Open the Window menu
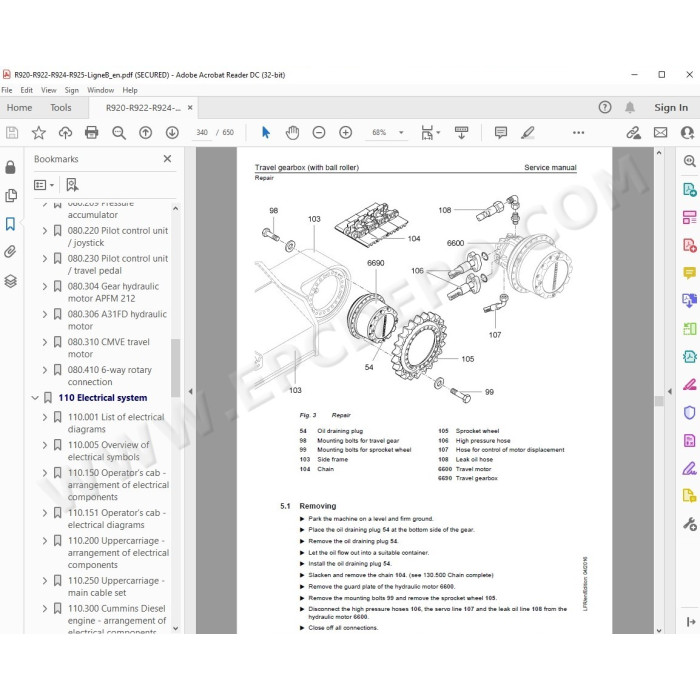 tap(100, 90)
